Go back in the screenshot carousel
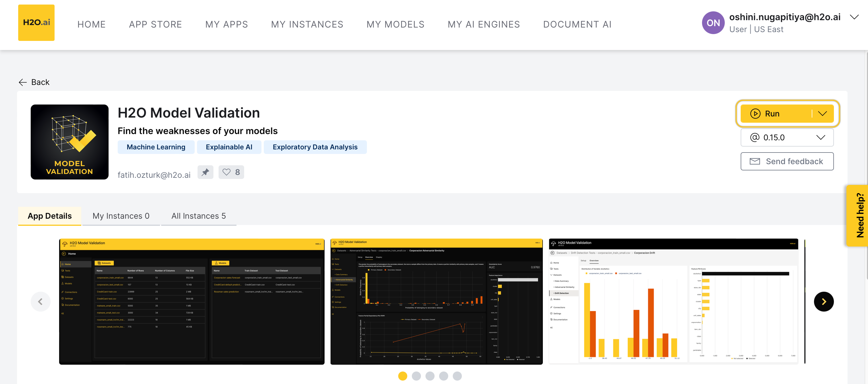 click(40, 301)
